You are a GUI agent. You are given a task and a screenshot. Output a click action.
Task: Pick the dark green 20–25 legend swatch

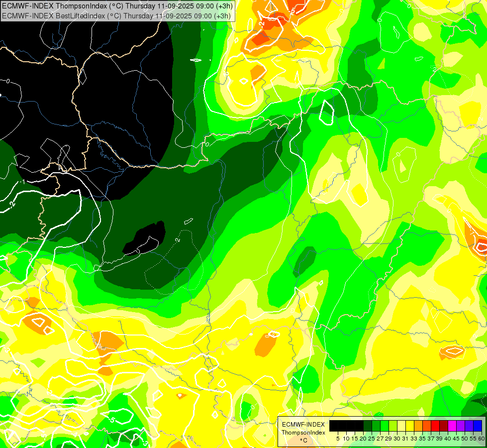tap(368, 426)
